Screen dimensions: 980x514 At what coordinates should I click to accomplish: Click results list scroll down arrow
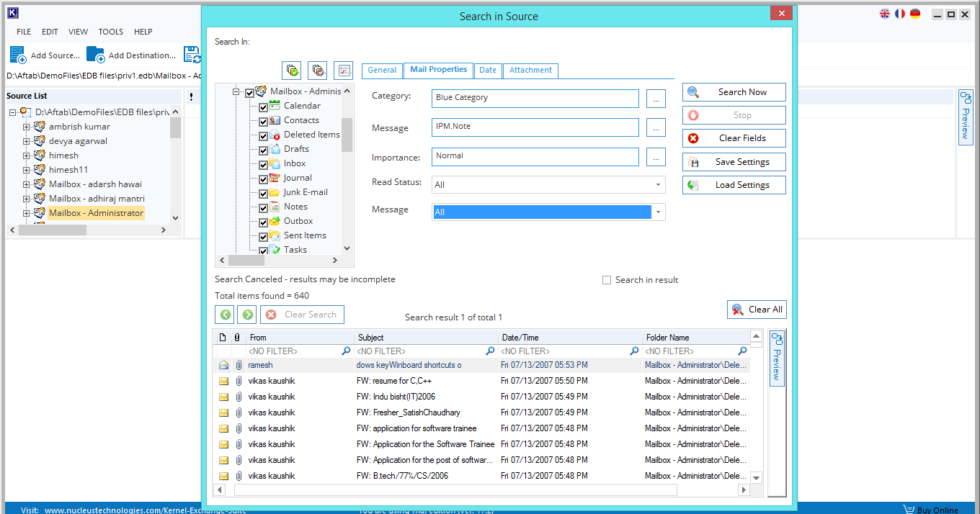click(756, 478)
